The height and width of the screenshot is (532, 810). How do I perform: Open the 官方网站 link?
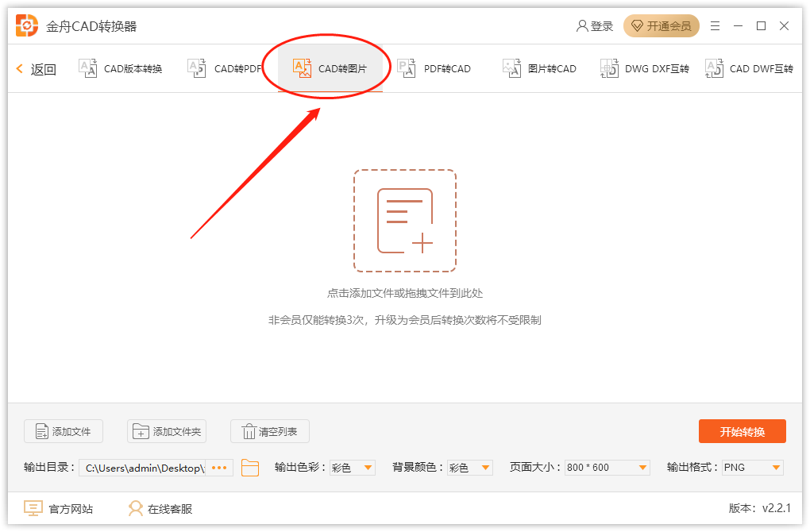click(59, 509)
